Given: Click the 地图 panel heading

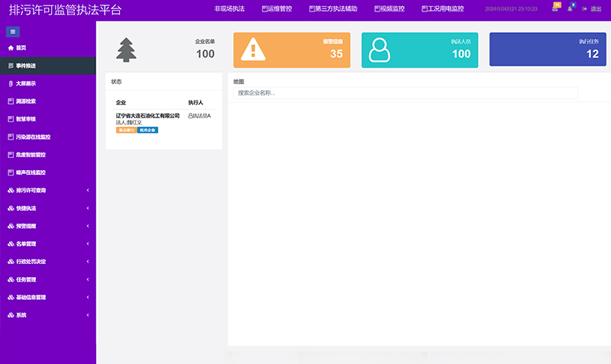Looking at the screenshot, I should coord(238,82).
